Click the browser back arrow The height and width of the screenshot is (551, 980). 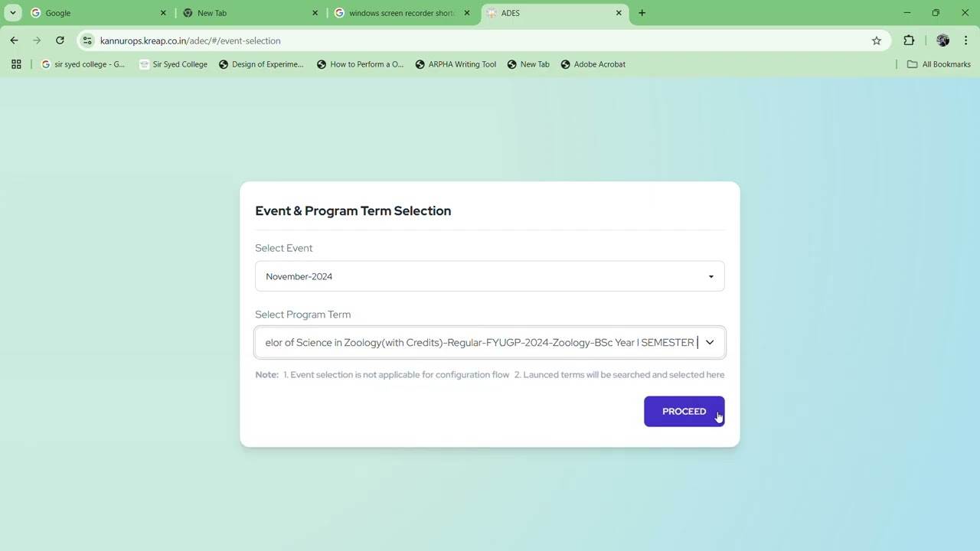click(14, 41)
